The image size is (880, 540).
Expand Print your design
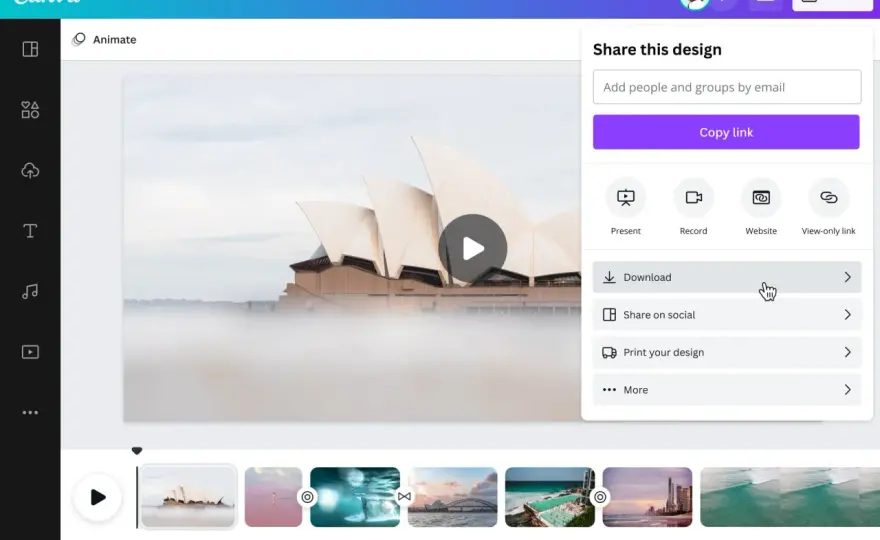(727, 353)
